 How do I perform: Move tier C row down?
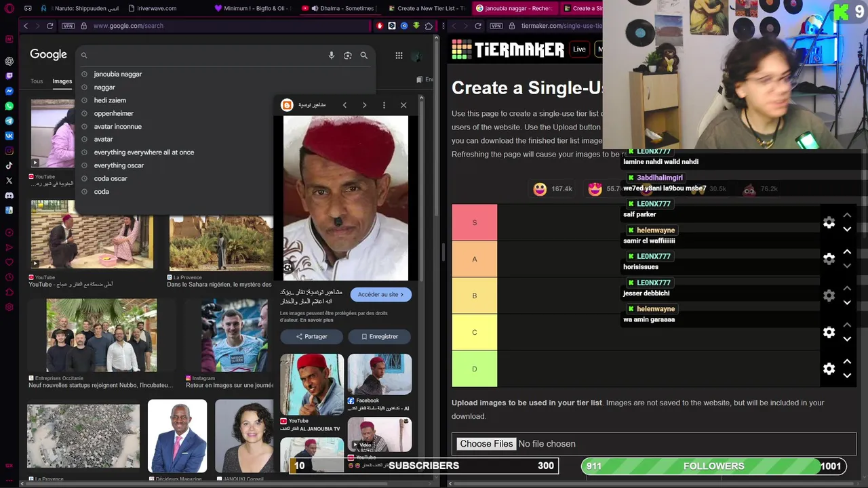tap(847, 339)
